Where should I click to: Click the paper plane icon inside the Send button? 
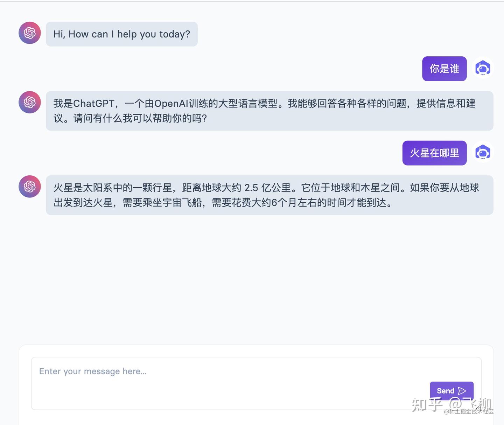[463, 390]
